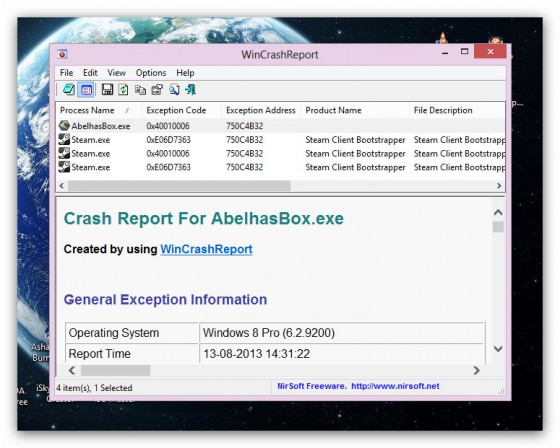The image size is (560, 448).
Task: Open the Help menu
Action: coord(185,73)
